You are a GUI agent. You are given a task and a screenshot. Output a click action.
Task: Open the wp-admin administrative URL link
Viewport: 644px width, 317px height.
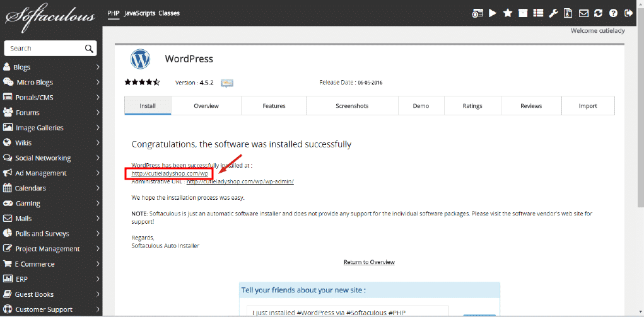(x=240, y=182)
